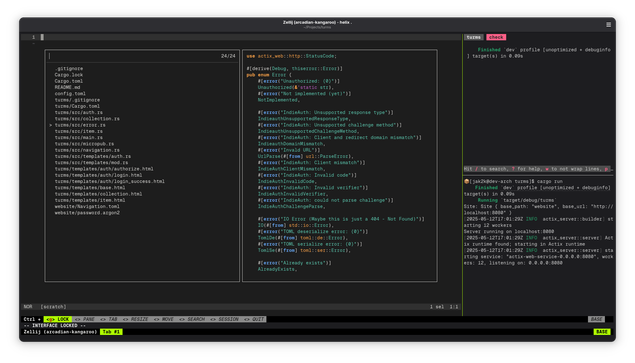Click the 'pub enum Error {' line
This screenshot has width=635, height=363.
[269, 75]
